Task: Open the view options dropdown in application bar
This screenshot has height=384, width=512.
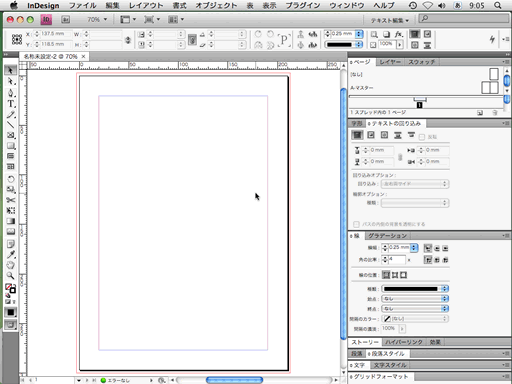Action: tap(128, 20)
